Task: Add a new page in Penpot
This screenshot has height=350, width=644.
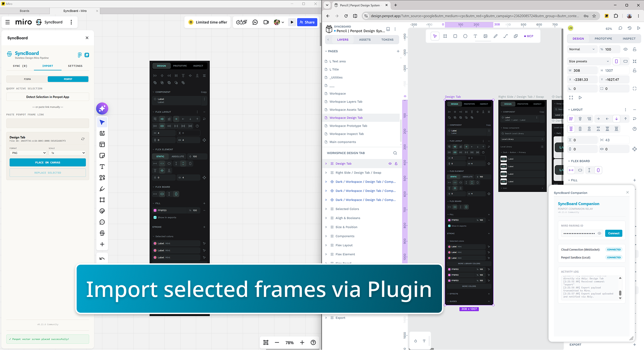Action: click(398, 51)
